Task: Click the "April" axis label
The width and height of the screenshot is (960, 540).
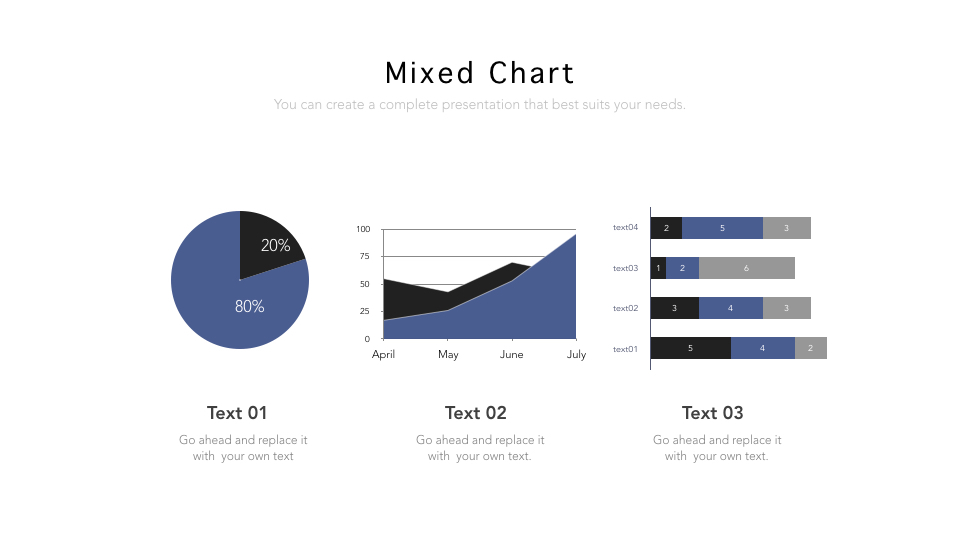Action: click(x=384, y=355)
